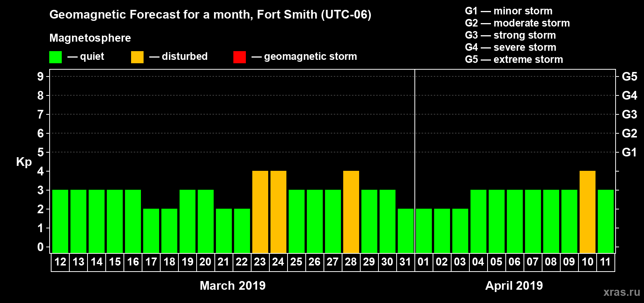Click the green bar for March 20

[206, 222]
